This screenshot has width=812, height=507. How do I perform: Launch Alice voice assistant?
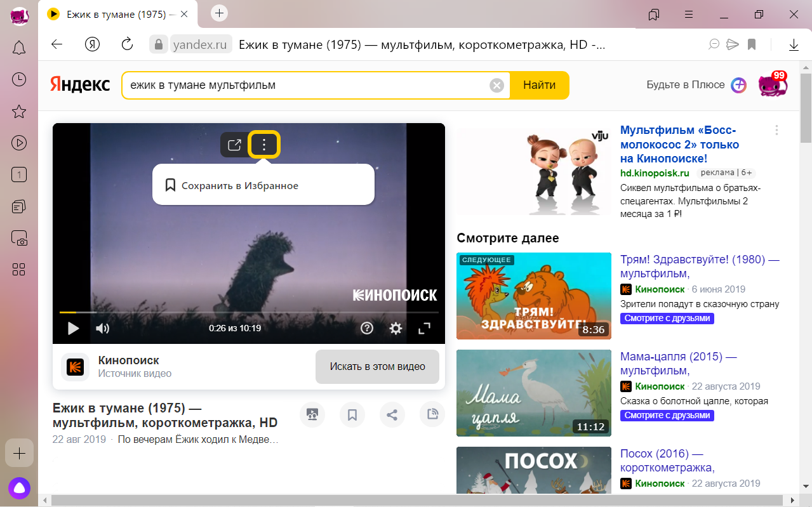point(19,488)
